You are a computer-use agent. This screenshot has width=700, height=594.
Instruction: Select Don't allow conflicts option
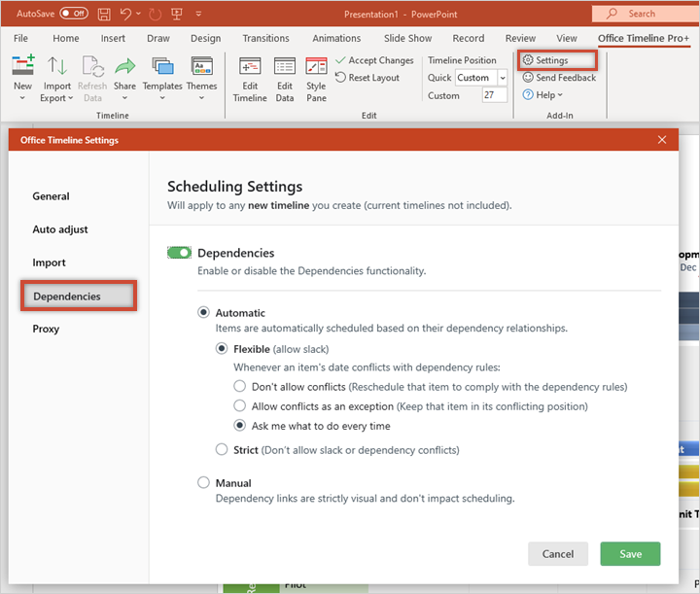240,386
